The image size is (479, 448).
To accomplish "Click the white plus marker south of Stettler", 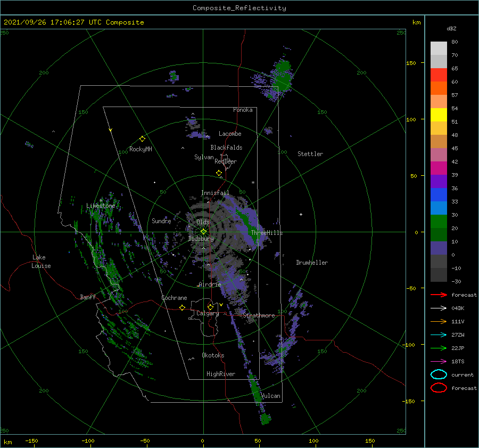I will pyautogui.click(x=301, y=214).
